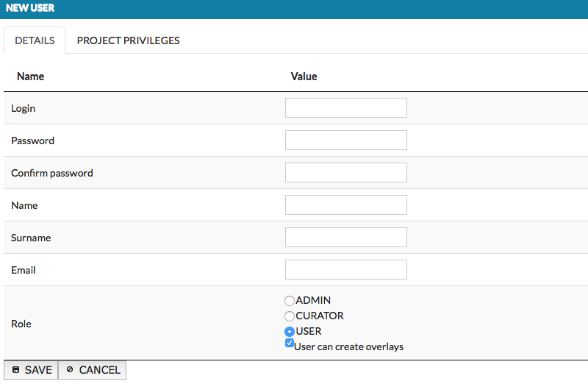This screenshot has width=588, height=384.
Task: Switch to the Project Privileges tab
Action: pyautogui.click(x=128, y=40)
